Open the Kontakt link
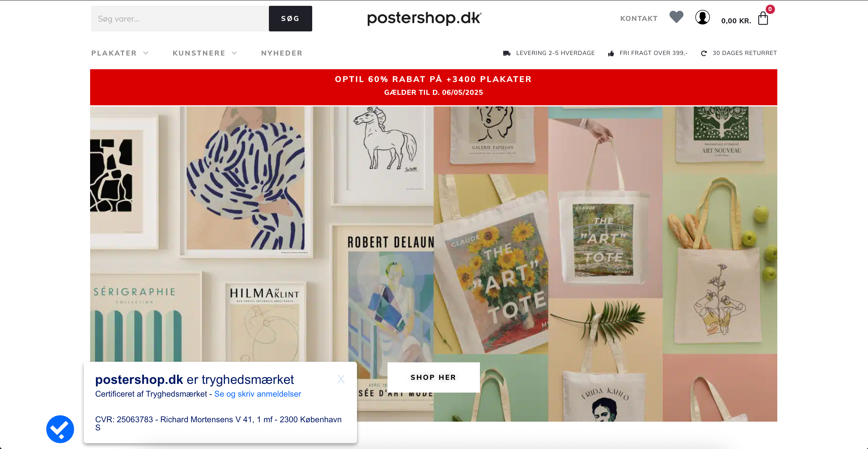The width and height of the screenshot is (868, 449). pos(639,19)
